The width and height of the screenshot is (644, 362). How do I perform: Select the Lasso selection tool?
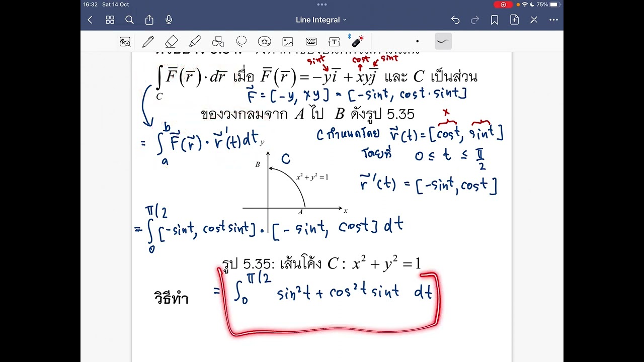[x=242, y=41]
